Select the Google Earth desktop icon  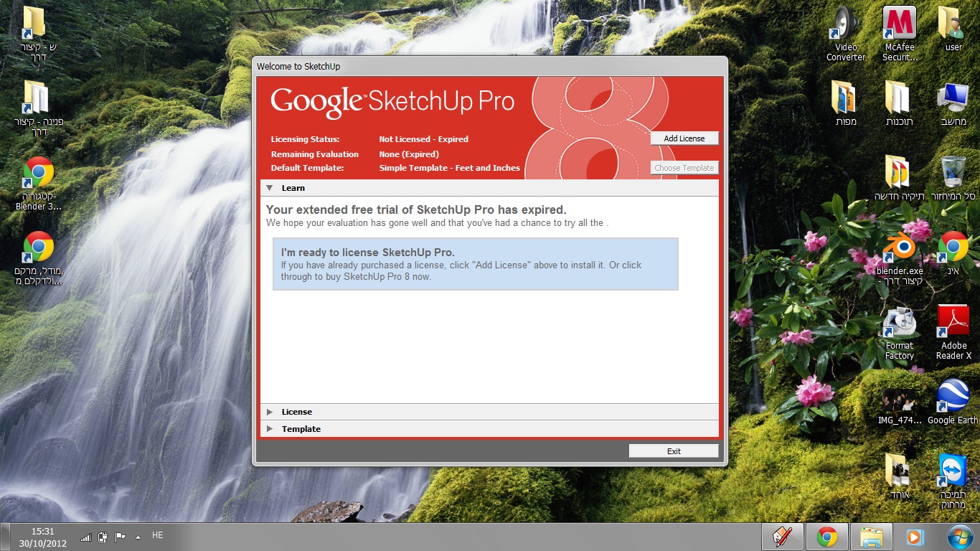point(953,402)
